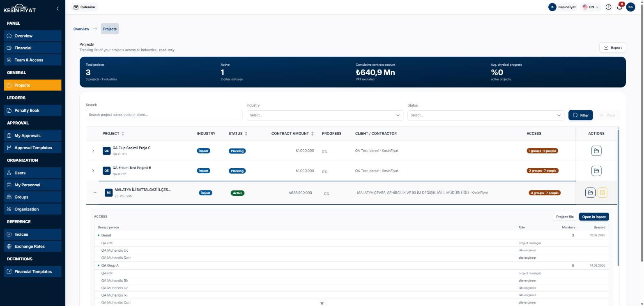This screenshot has height=306, width=644.
Task: Expand QA Erisim Test Projesi B row
Action: click(x=93, y=171)
